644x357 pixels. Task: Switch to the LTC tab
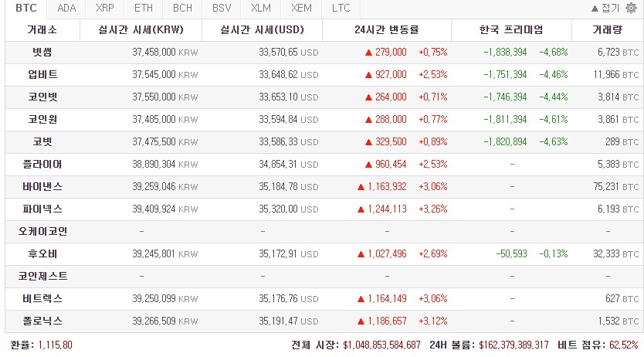[x=341, y=8]
